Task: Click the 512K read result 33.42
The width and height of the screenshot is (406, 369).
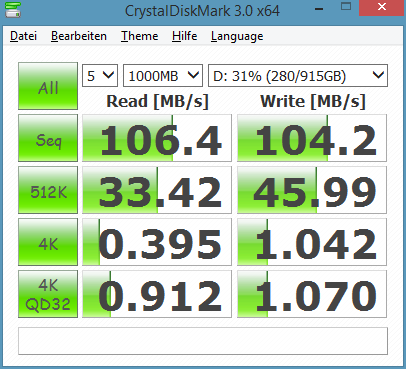Action: pos(157,190)
